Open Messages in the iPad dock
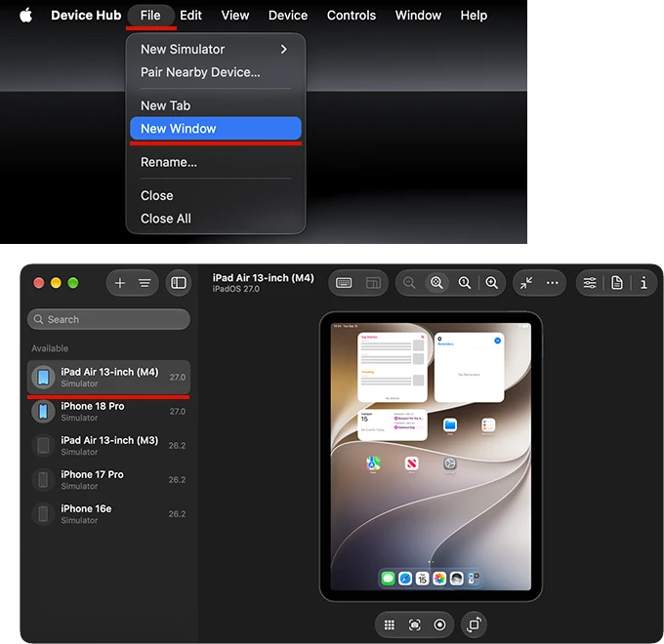Image resolution: width=664 pixels, height=644 pixels. [x=388, y=578]
